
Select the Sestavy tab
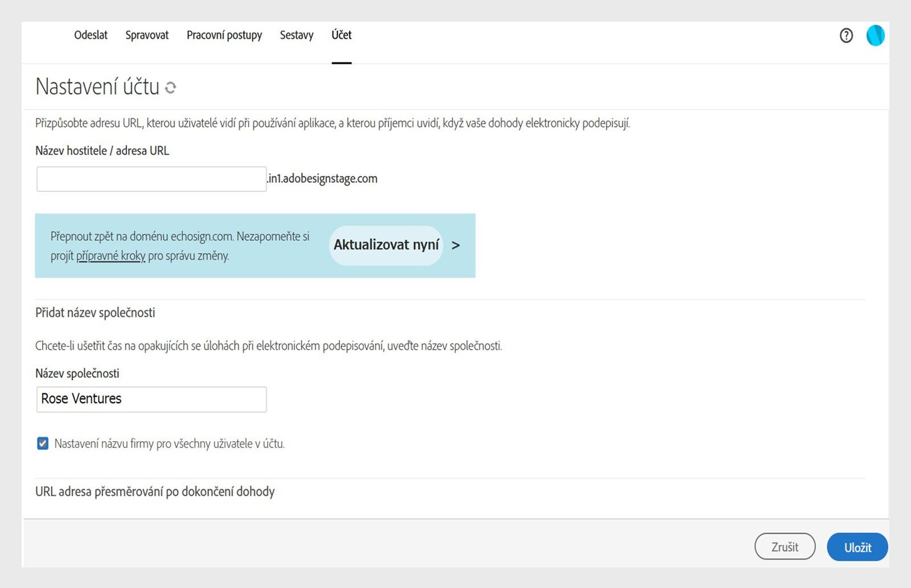tap(297, 35)
